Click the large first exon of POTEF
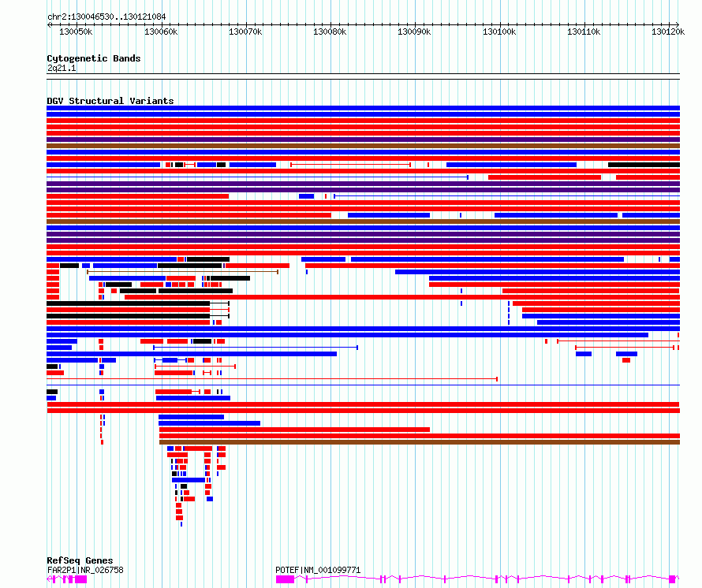 (286, 579)
